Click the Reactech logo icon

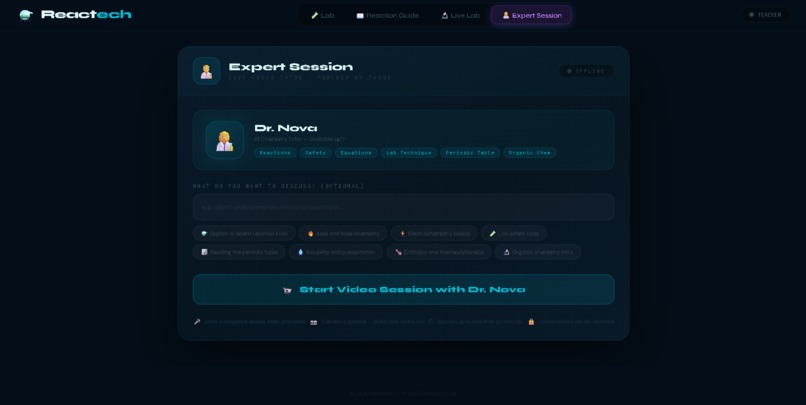26,15
